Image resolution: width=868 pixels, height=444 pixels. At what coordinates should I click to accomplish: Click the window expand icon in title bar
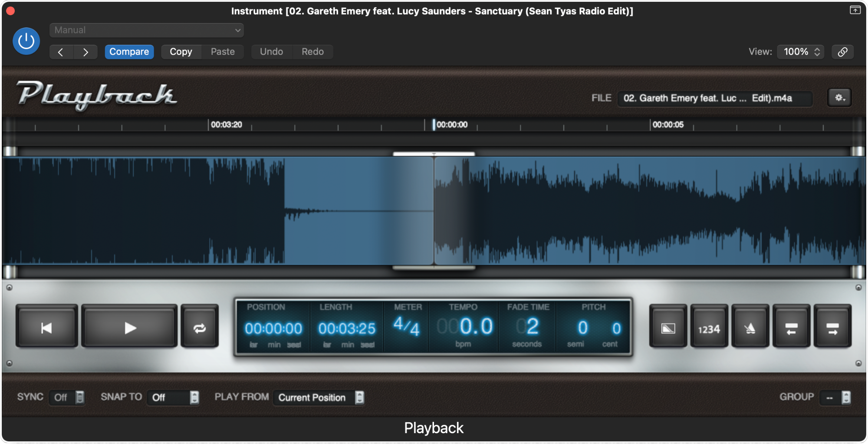pyautogui.click(x=855, y=10)
